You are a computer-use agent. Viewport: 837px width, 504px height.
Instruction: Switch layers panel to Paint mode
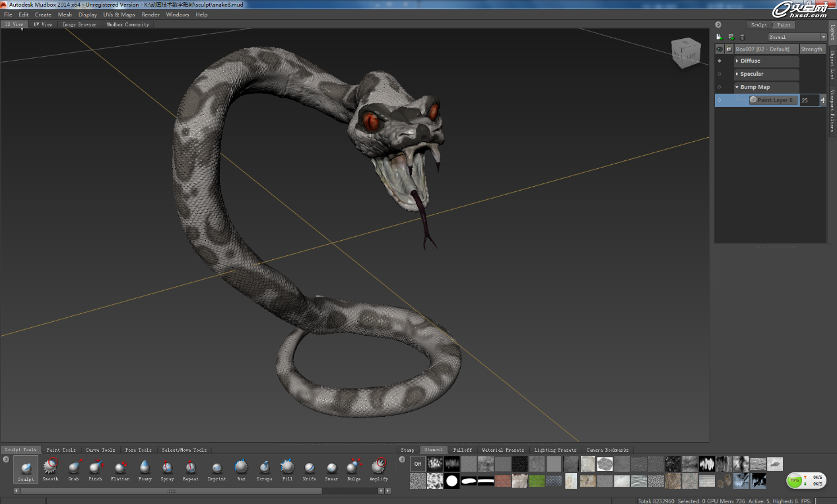[x=784, y=25]
